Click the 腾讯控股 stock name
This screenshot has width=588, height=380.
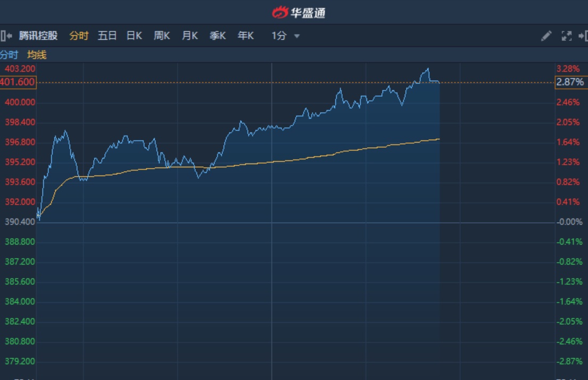(x=38, y=36)
